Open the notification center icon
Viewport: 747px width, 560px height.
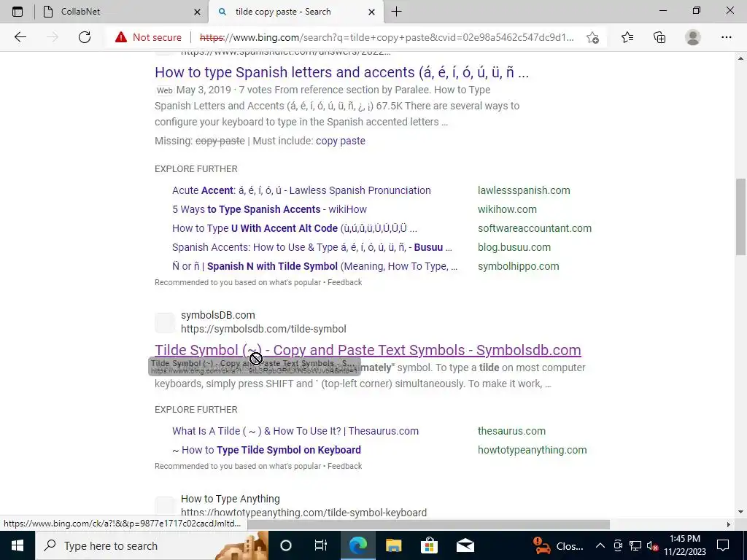(x=723, y=545)
